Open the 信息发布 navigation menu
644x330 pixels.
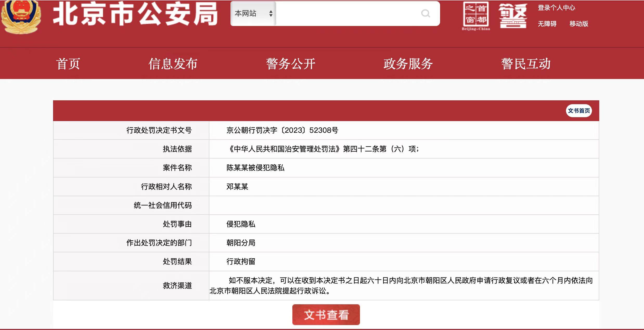pyautogui.click(x=173, y=64)
